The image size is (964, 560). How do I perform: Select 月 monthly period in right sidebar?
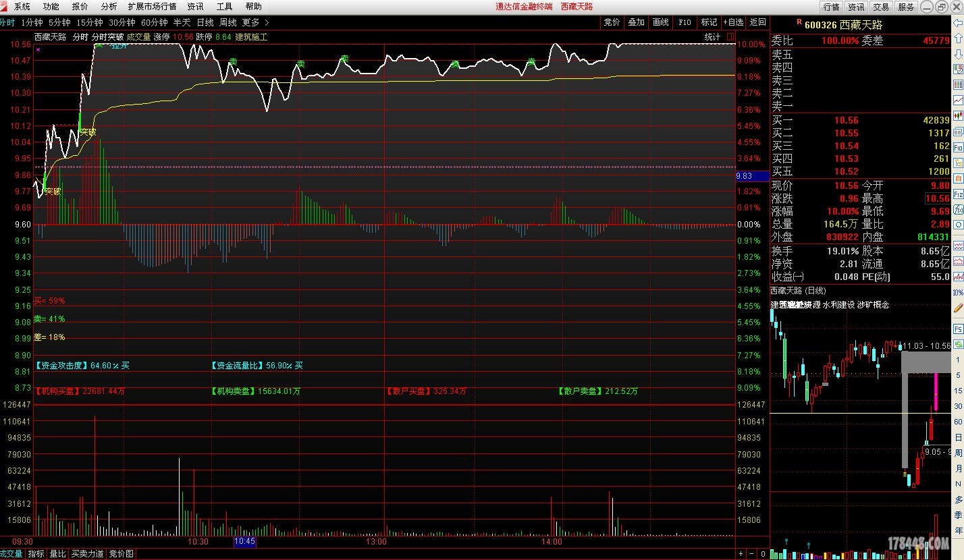(958, 468)
